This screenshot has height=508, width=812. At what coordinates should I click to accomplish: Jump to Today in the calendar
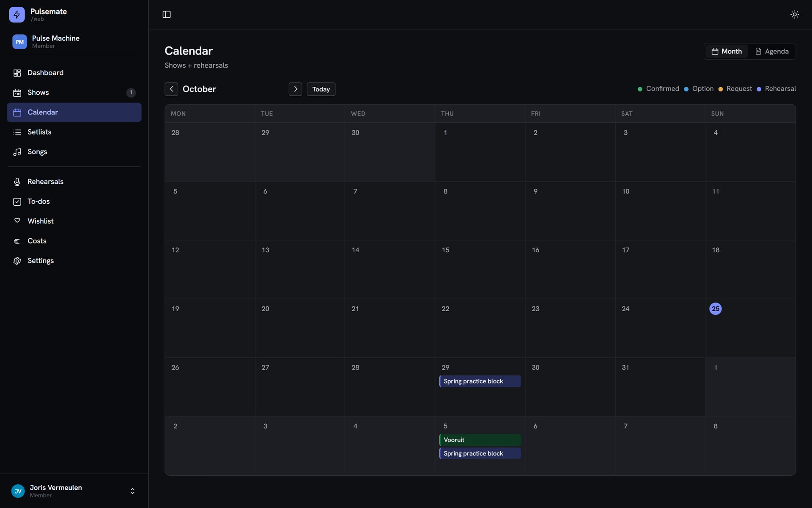[x=321, y=89]
